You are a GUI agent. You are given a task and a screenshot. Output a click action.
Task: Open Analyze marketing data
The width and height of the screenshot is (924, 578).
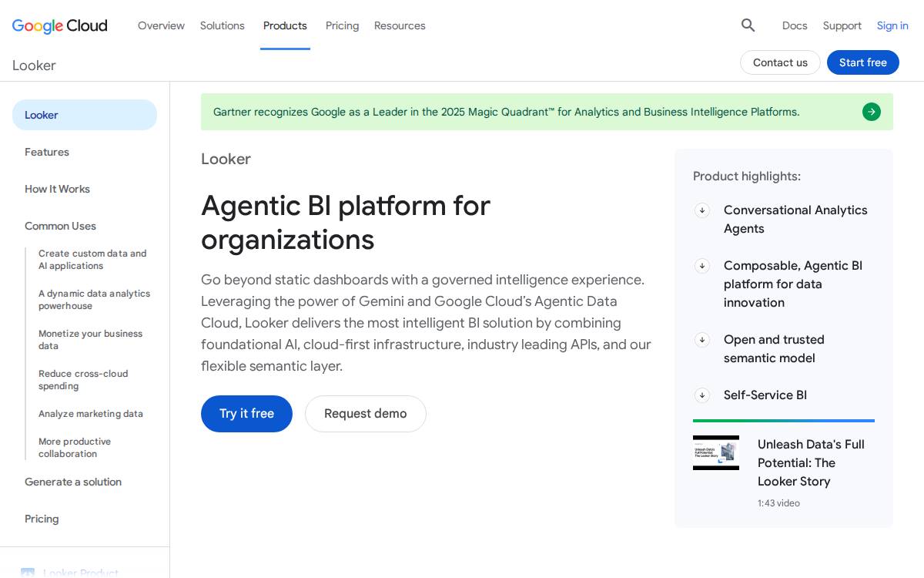(91, 414)
